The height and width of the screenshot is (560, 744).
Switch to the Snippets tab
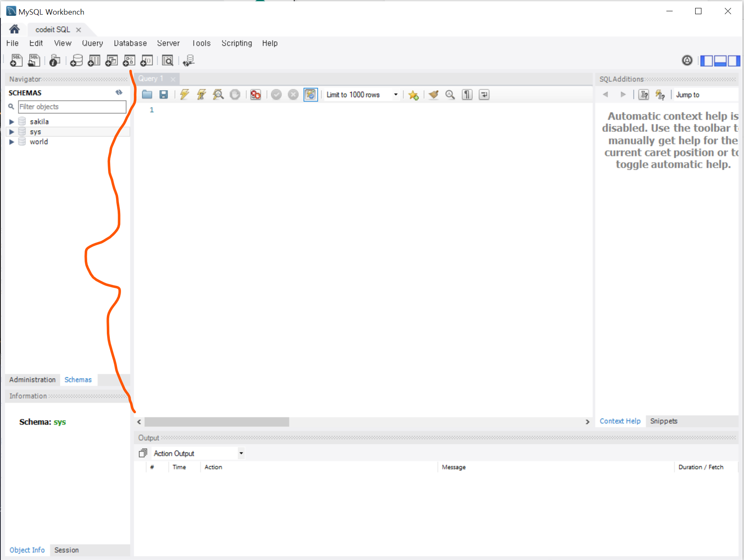(x=663, y=421)
